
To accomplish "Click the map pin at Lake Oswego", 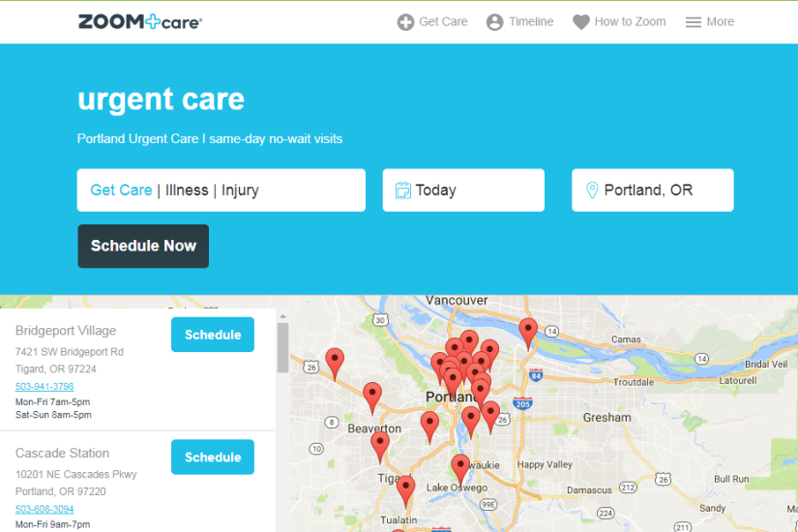I will tap(460, 469).
